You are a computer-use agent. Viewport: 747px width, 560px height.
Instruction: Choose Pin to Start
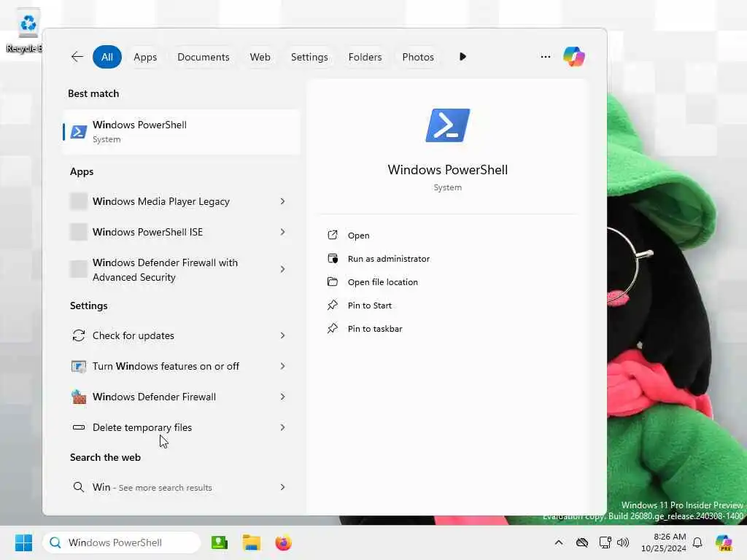tap(370, 306)
